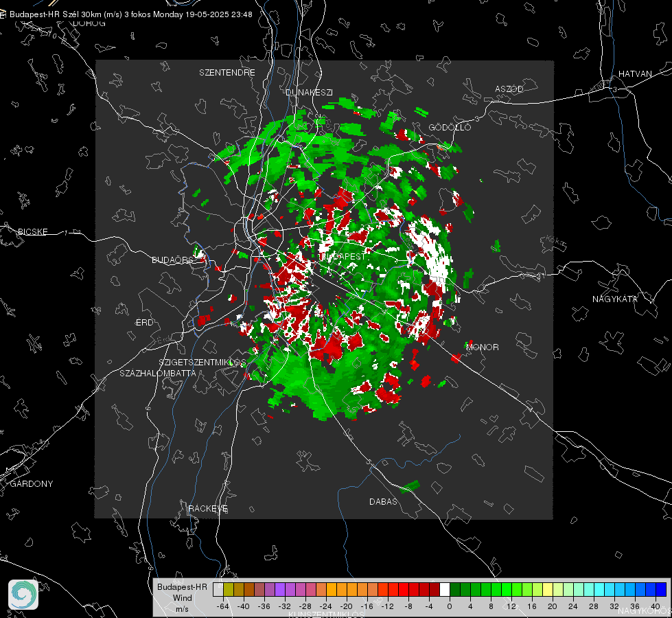Pick the white zero-velocity legend swatch
The height and width of the screenshot is (618, 672).
[x=445, y=589]
